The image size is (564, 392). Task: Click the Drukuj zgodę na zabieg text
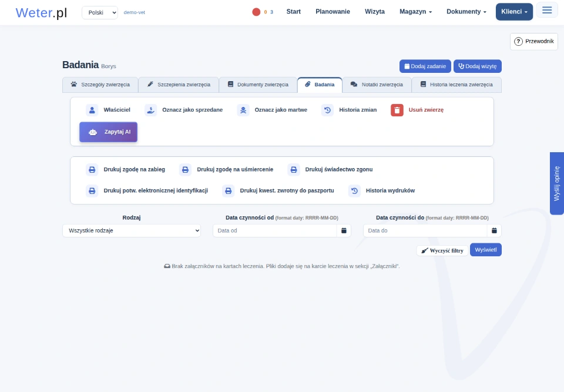pyautogui.click(x=134, y=169)
